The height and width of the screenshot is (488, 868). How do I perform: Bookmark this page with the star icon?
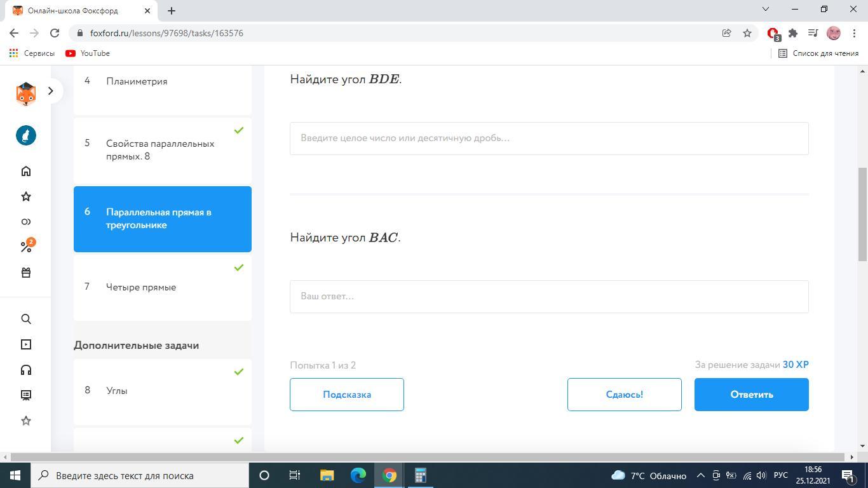coord(747,33)
